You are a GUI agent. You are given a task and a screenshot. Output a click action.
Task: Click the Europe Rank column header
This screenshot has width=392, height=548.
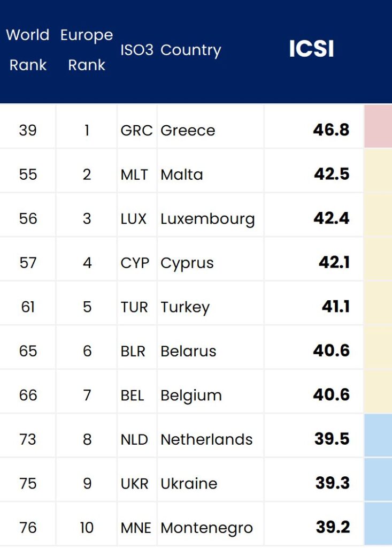click(87, 50)
